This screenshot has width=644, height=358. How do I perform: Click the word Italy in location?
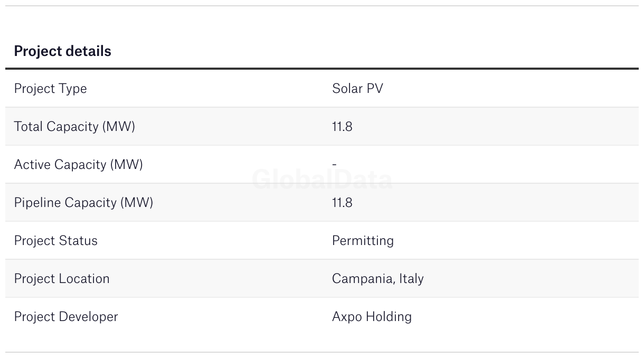(411, 279)
